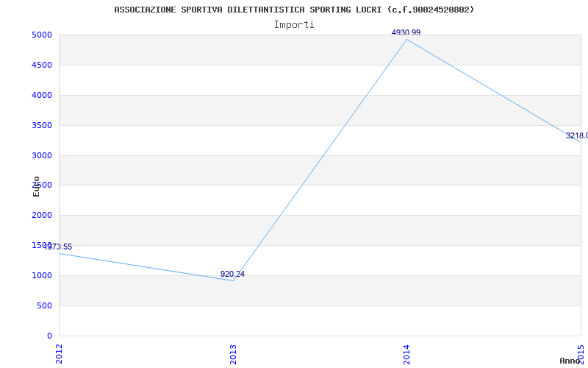Click the line's peak point at 2014

407,40
